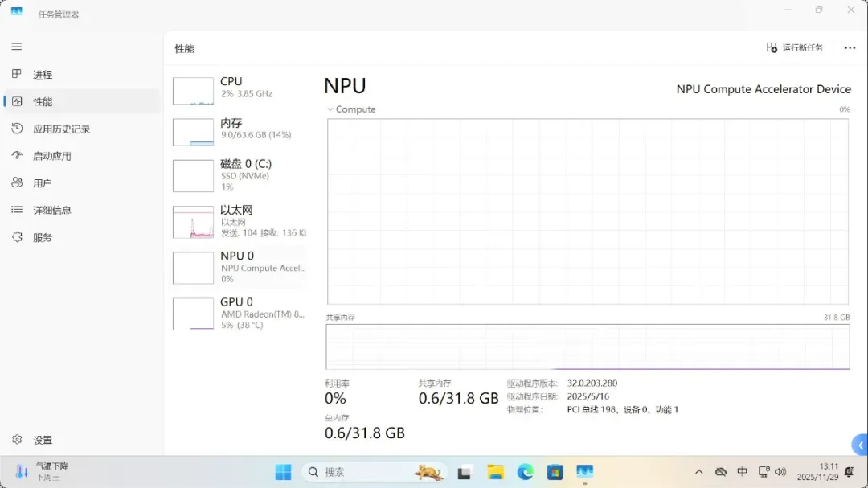Show hidden system tray icons chevron

698,472
